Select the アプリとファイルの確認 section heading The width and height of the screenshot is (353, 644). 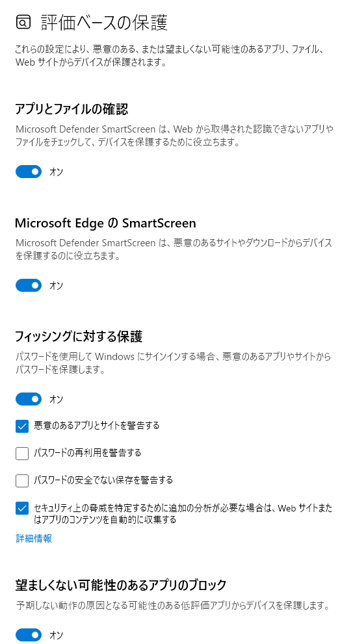(72, 109)
